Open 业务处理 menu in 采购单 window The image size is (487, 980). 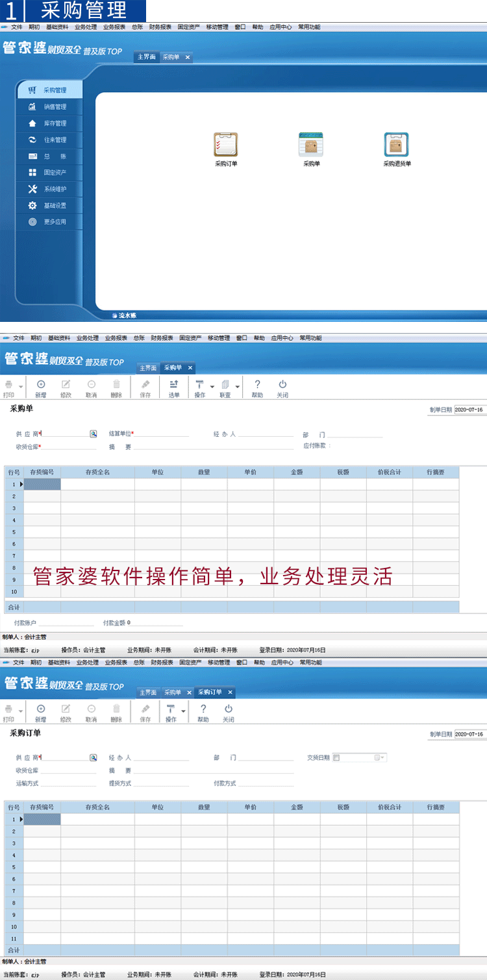(x=88, y=338)
